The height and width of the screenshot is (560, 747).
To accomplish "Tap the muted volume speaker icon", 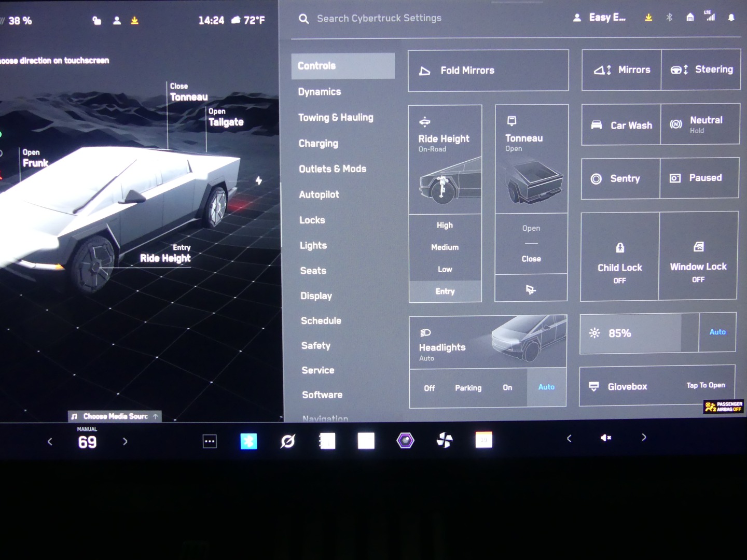I will [x=606, y=438].
